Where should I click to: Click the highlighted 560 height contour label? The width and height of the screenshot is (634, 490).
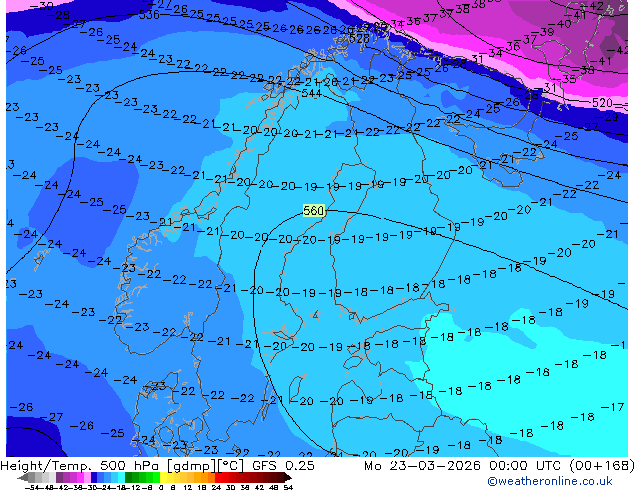tap(314, 211)
